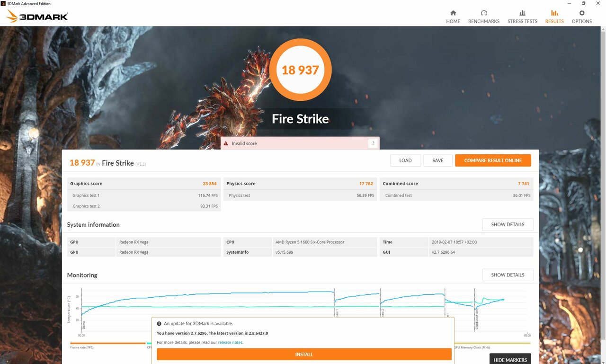Click the warning triangle beside Invalid score
Screen dimensions: 606x364
[x=226, y=143]
